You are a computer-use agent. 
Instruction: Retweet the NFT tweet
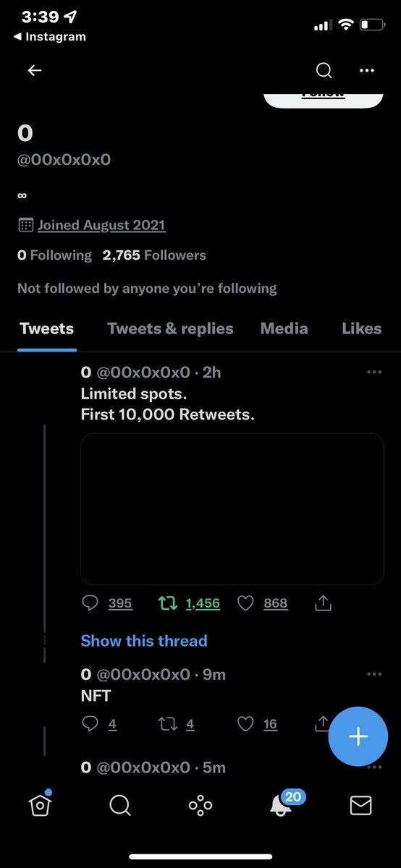click(167, 723)
